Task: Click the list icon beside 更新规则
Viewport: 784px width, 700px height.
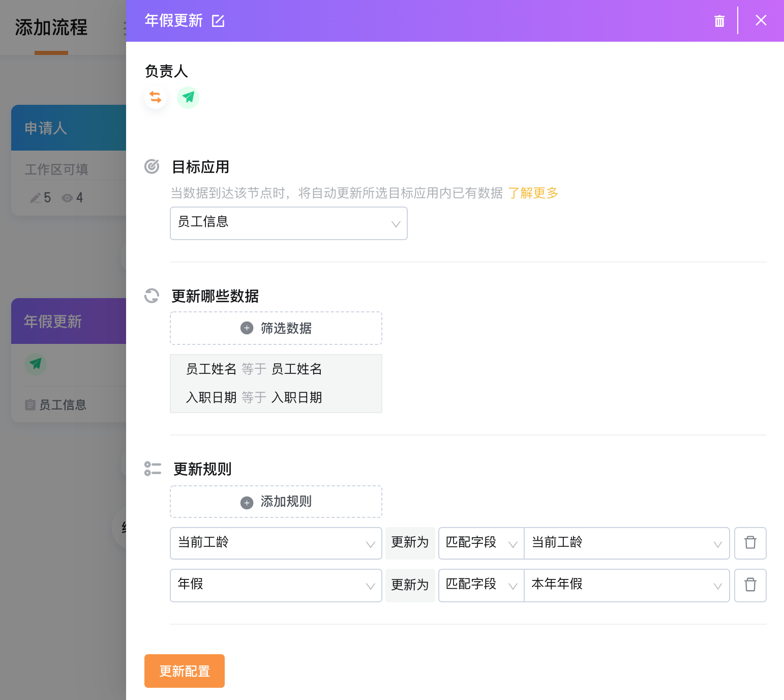Action: point(153,469)
